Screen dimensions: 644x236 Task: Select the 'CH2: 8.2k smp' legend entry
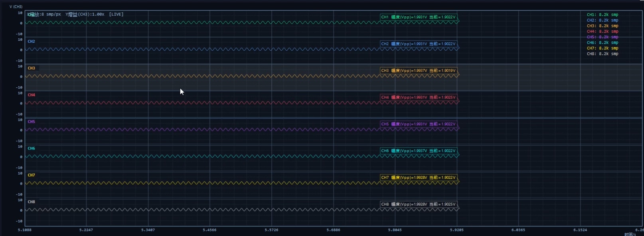[602, 20]
